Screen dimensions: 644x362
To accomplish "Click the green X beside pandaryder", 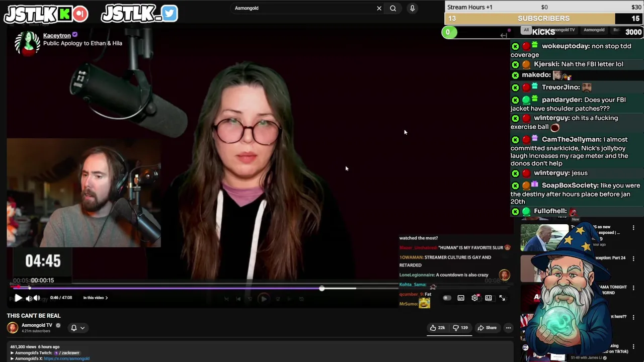I will click(x=515, y=100).
